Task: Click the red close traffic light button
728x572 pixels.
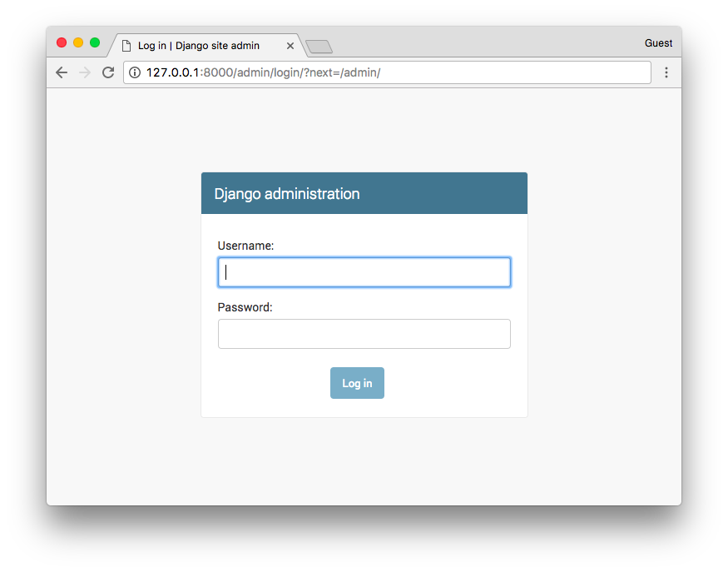Action: 62,42
